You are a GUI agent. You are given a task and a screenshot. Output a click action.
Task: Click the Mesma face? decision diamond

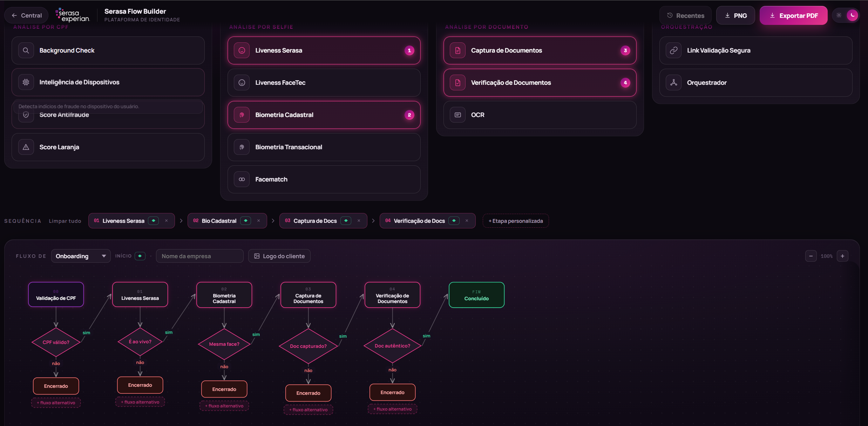tap(224, 344)
